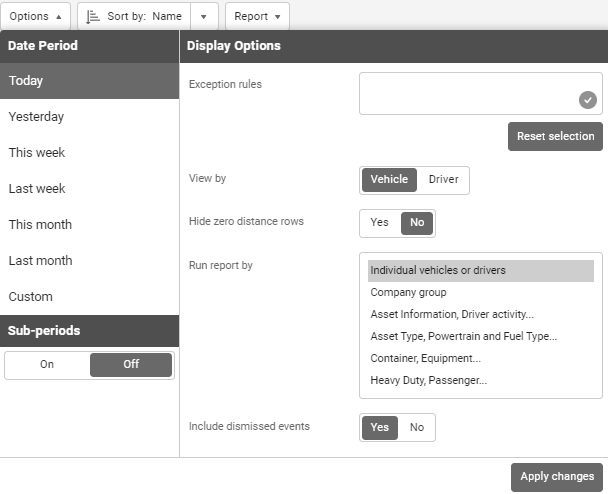The image size is (608, 494).
Task: Switch Sub-periods to Off
Action: point(131,365)
